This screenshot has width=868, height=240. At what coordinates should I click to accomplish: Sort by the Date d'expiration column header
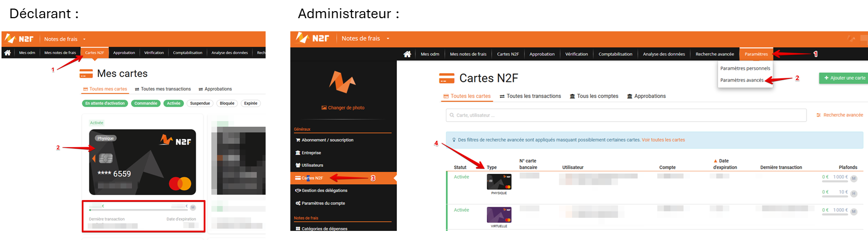(x=725, y=164)
